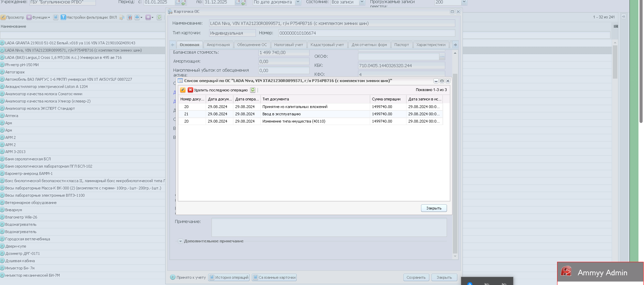
Task: Click the edit pencil icon in operations list toolbar
Action: (x=183, y=90)
